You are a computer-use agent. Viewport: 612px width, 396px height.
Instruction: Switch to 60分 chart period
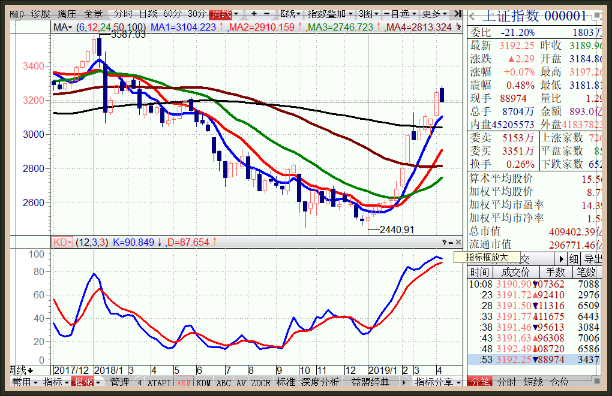tap(172, 14)
